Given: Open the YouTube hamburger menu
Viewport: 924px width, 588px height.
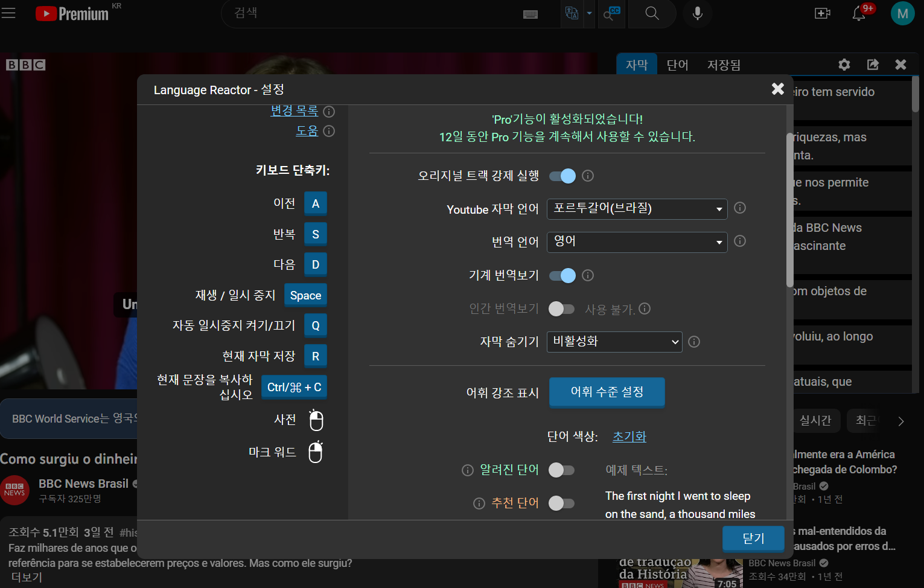Looking at the screenshot, I should (x=8, y=13).
